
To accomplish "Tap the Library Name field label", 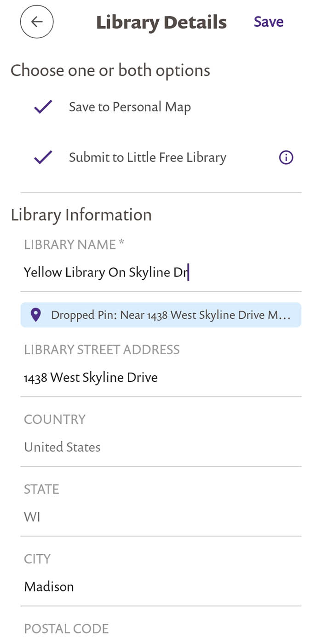I will point(74,245).
